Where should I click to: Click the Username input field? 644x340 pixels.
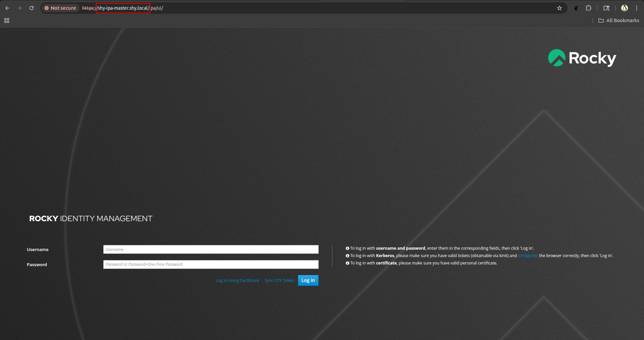211,249
